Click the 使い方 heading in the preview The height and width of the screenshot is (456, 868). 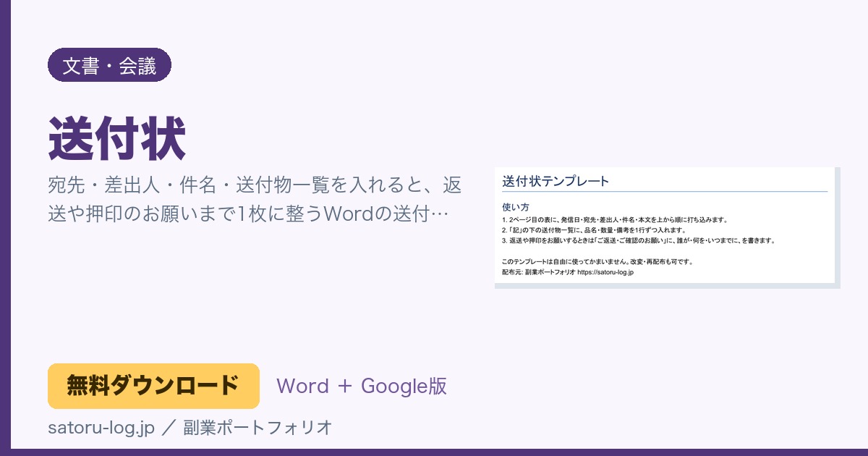coord(516,206)
